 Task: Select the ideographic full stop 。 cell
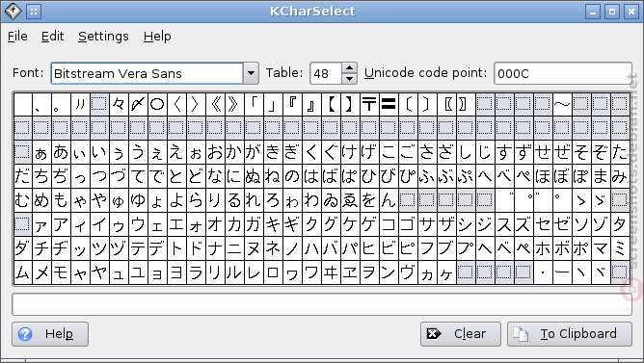[61, 104]
